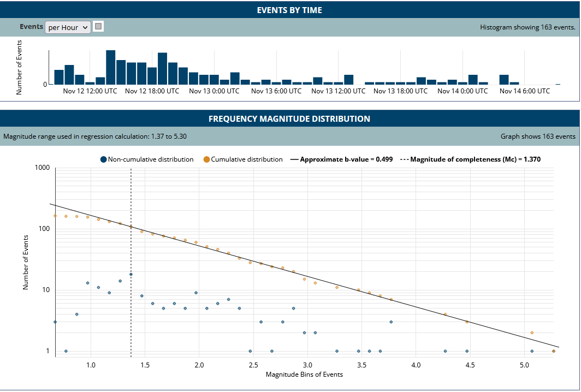
Task: Select the orange cumulative point near magnitude 4.3
Action: pyautogui.click(x=446, y=314)
